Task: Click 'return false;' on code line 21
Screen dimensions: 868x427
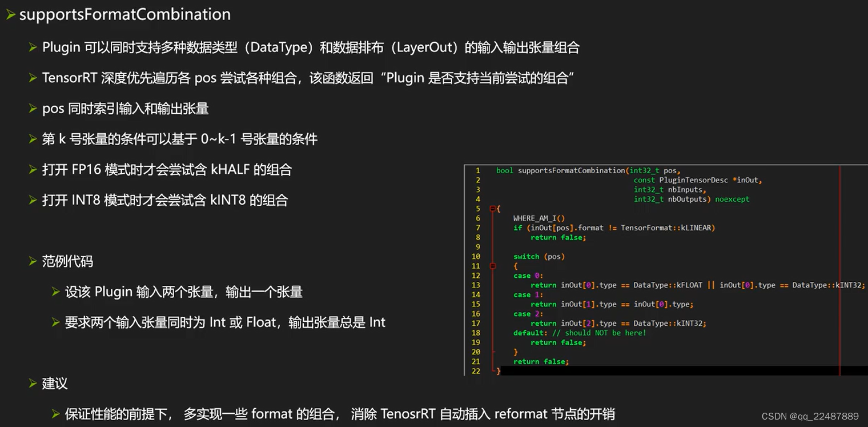Action: tap(541, 362)
